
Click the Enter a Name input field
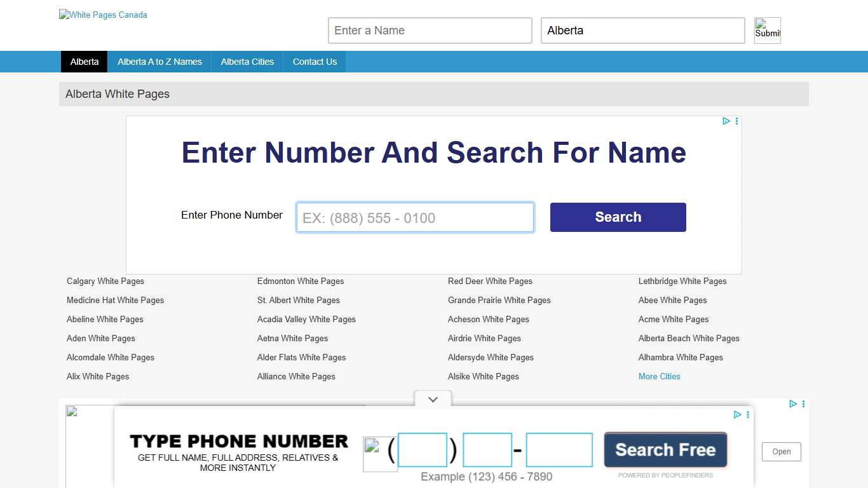point(430,30)
